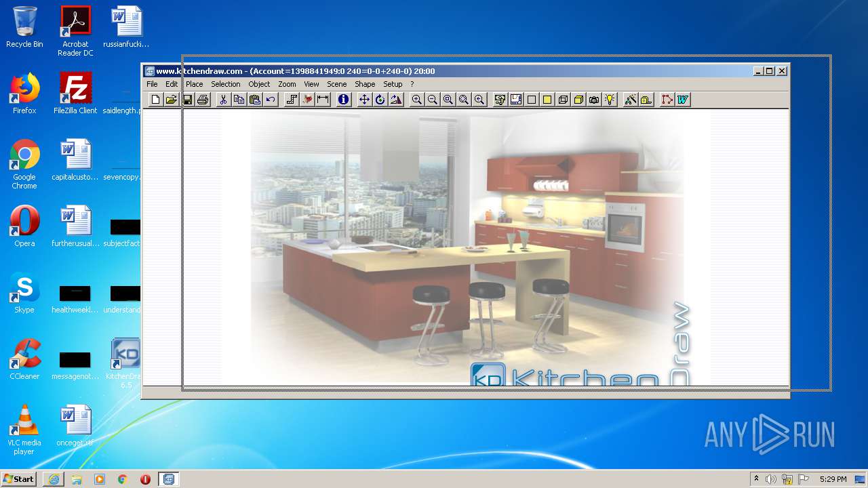Click the cyan W toolbar icon
The width and height of the screenshot is (868, 488).
coord(683,100)
